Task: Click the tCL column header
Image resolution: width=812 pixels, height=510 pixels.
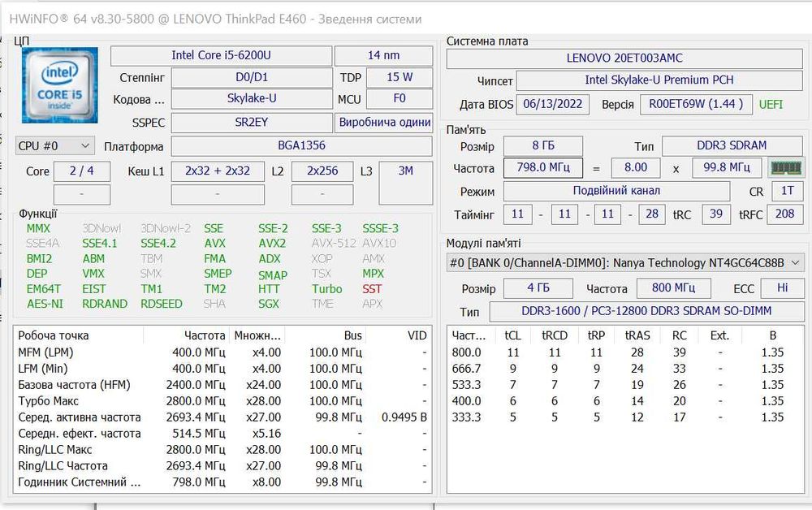Action: tap(512, 335)
